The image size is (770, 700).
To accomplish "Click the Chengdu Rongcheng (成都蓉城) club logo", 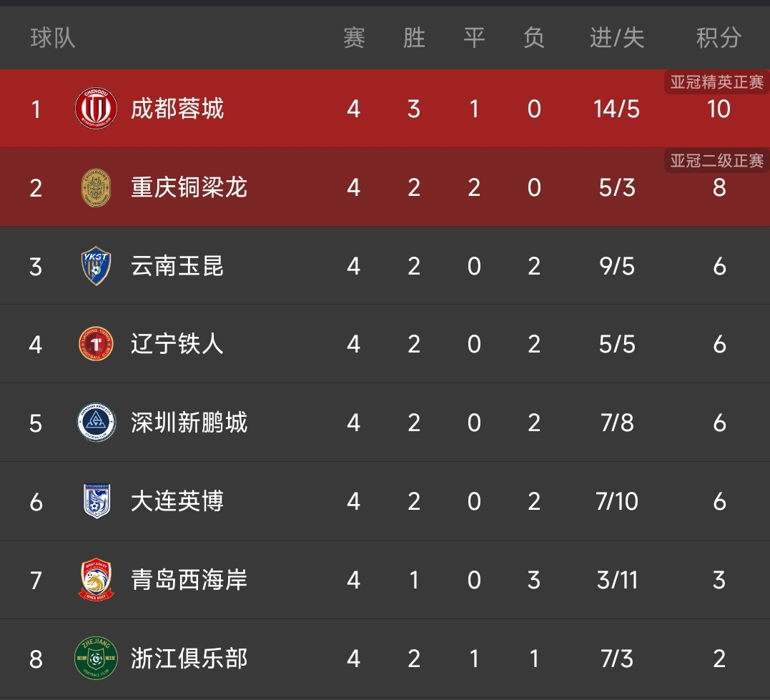I will [x=96, y=109].
